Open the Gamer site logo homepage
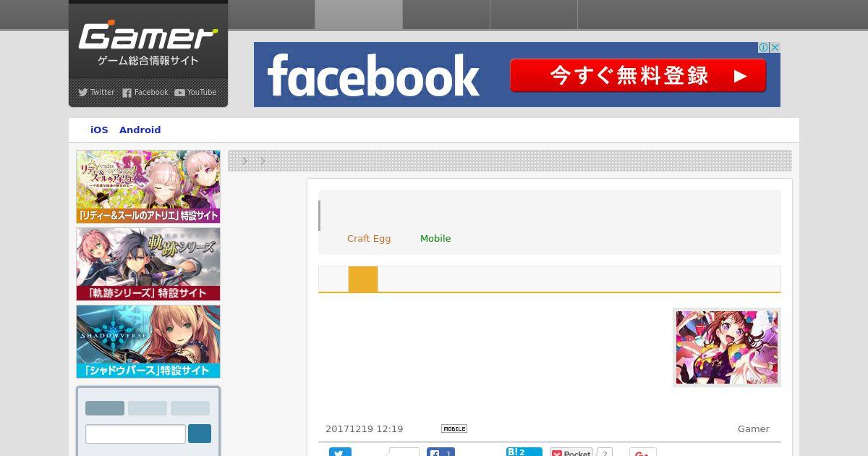Image resolution: width=868 pixels, height=456 pixels. (148, 36)
